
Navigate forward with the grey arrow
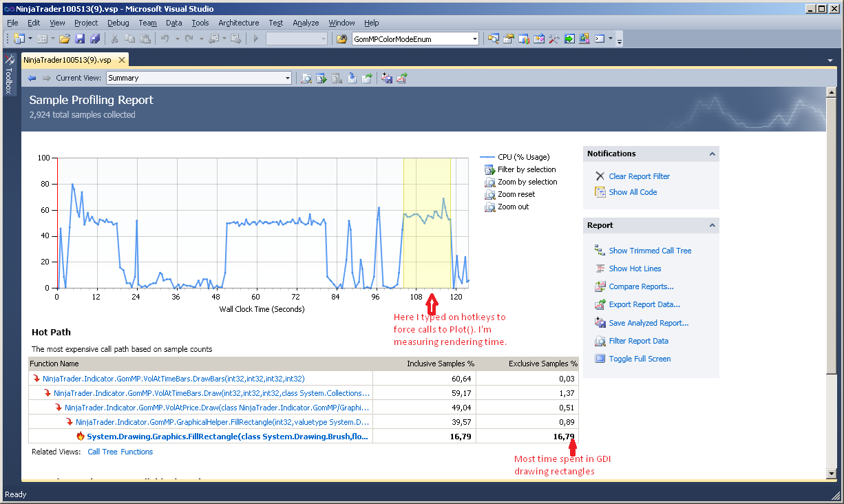click(46, 78)
